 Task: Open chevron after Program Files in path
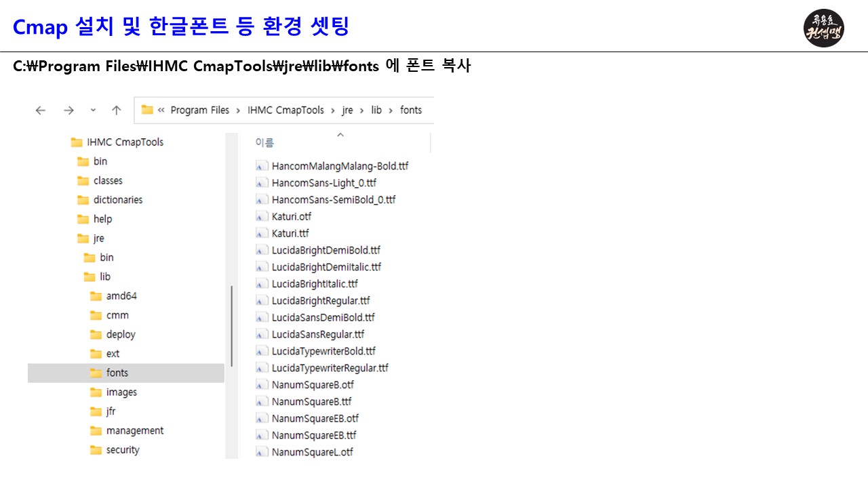click(x=239, y=110)
